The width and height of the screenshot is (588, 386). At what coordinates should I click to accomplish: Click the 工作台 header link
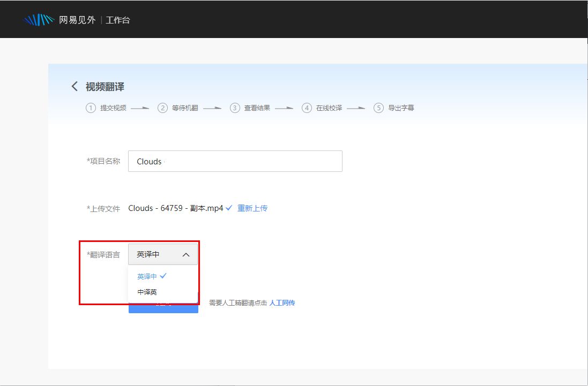[x=118, y=20]
